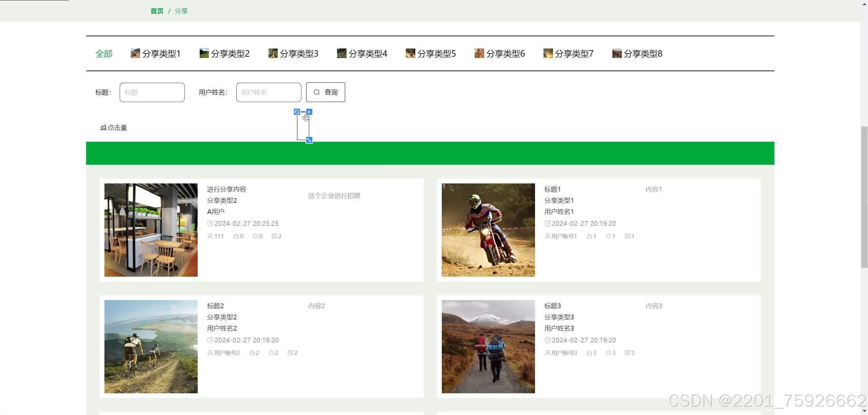868x415 pixels.
Task: Focus the 标题 search input field
Action: [x=152, y=92]
